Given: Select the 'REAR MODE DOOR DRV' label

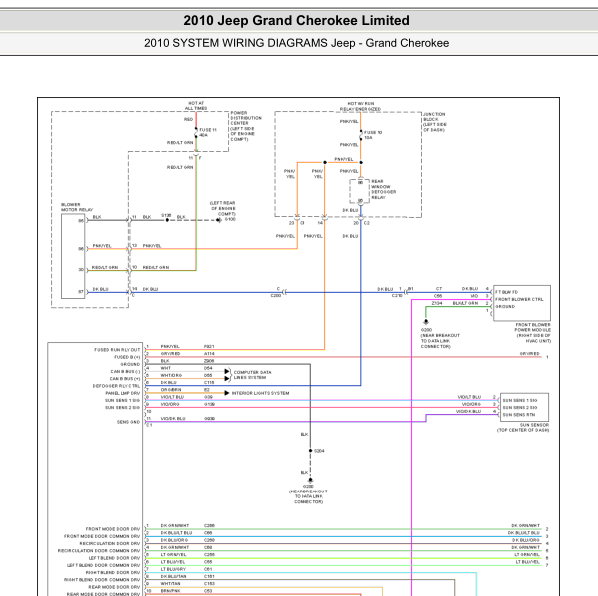Looking at the screenshot, I should point(114,587).
